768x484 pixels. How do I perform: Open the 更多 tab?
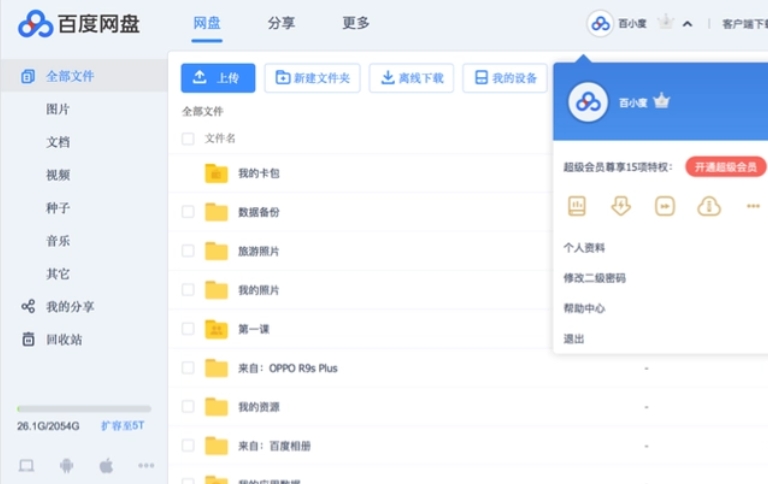click(x=356, y=23)
